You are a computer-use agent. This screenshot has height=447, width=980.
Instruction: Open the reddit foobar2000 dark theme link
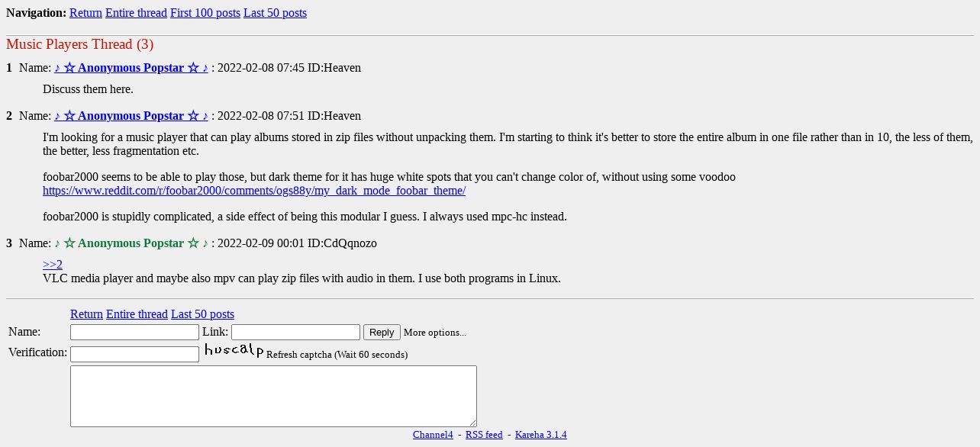[254, 191]
